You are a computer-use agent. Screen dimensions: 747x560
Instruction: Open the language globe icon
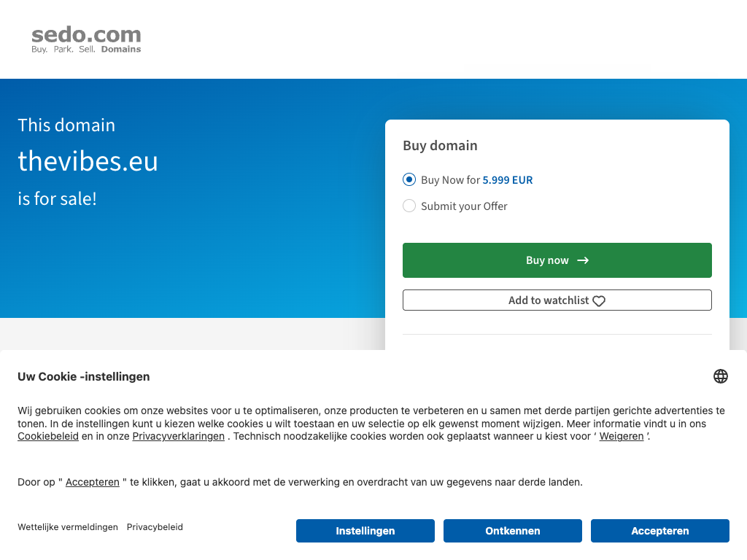click(x=721, y=376)
